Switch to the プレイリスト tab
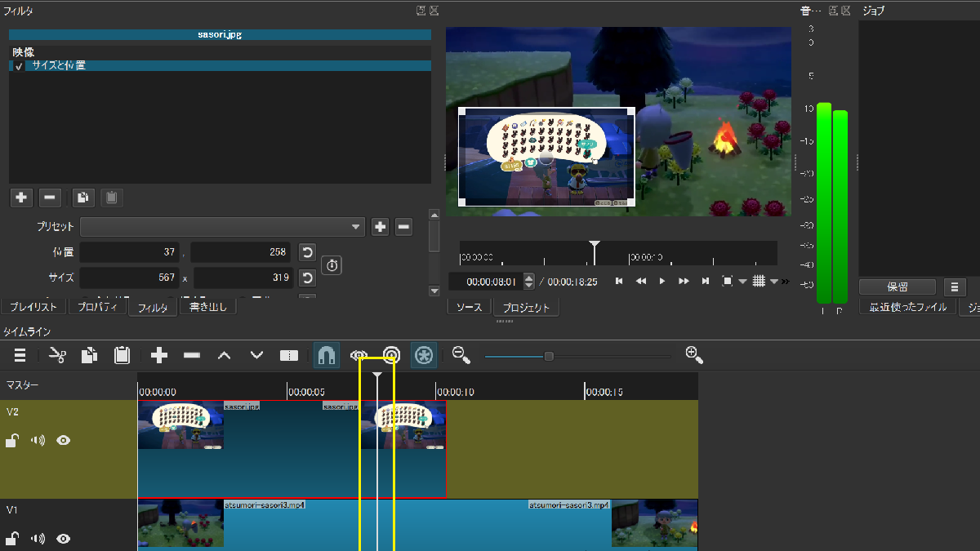980x551 pixels. (33, 307)
